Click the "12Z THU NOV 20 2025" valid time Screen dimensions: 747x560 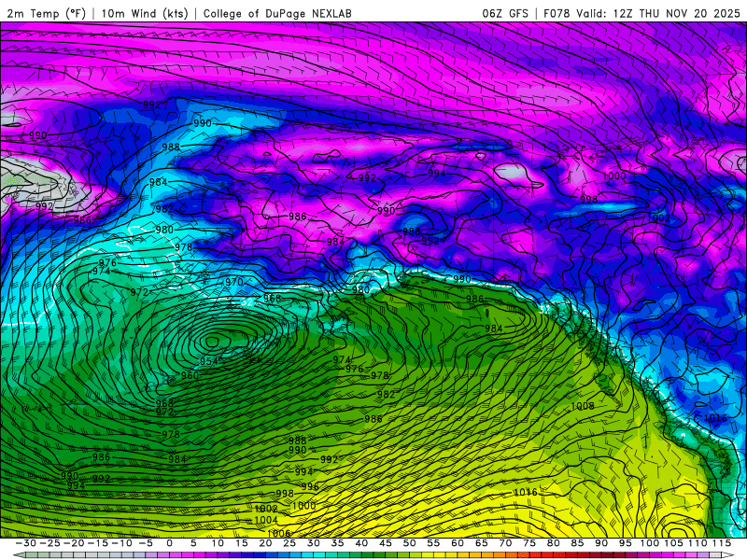click(x=676, y=13)
